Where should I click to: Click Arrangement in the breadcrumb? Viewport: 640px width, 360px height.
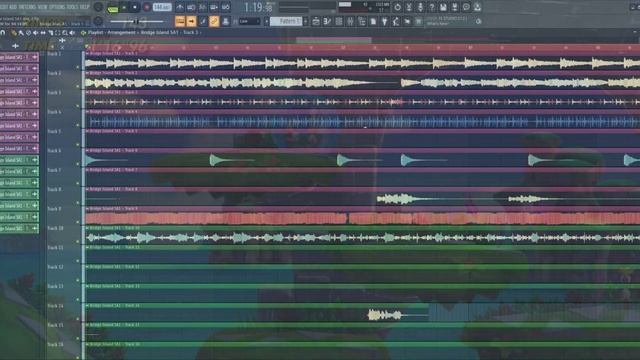pyautogui.click(x=121, y=32)
